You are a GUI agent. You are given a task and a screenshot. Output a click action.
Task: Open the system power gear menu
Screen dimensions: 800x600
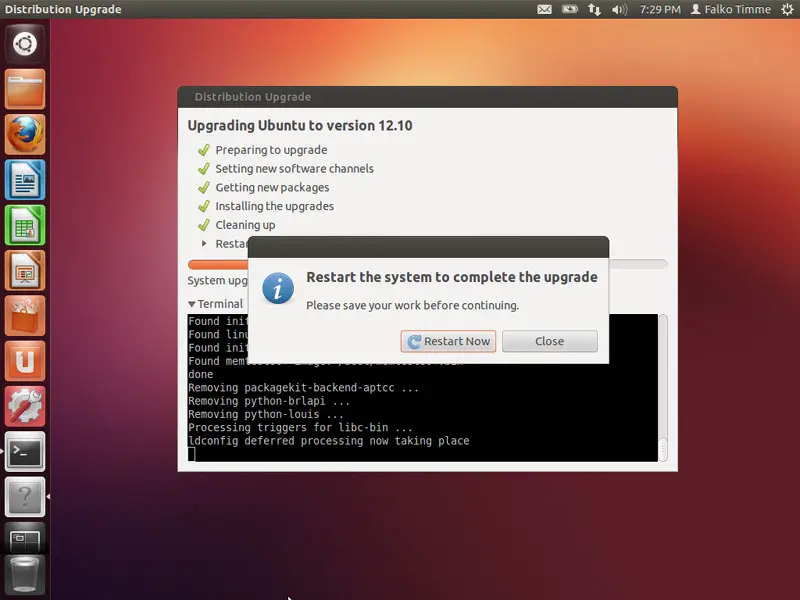point(787,9)
